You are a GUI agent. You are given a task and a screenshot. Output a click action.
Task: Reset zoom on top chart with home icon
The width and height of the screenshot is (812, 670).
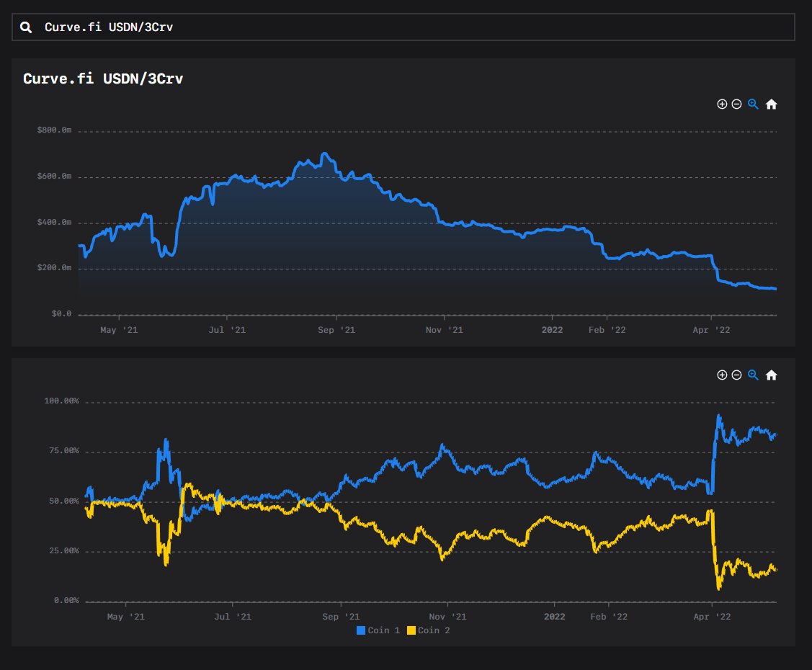point(771,104)
